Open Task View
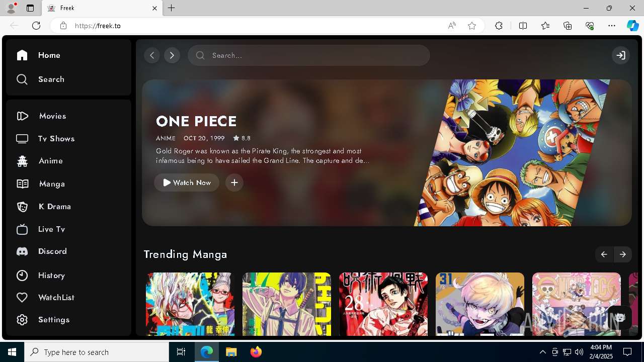 point(181,352)
